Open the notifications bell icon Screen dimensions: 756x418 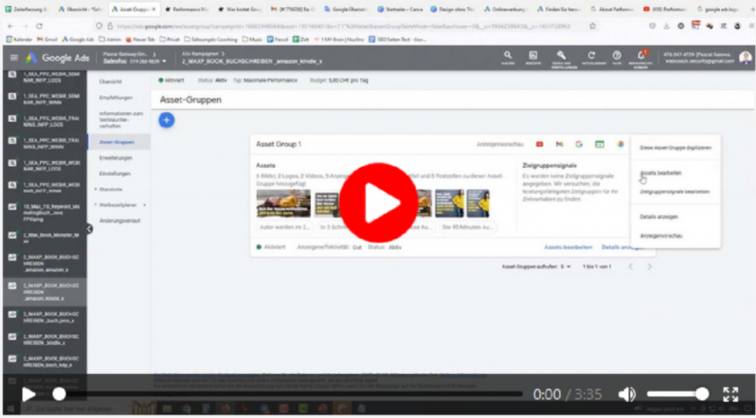point(641,57)
